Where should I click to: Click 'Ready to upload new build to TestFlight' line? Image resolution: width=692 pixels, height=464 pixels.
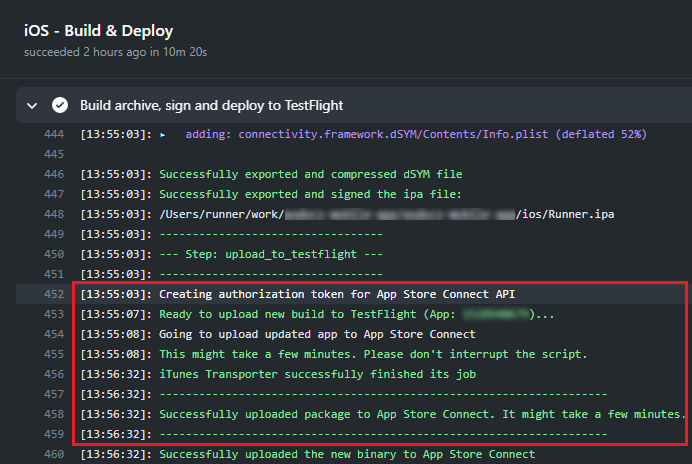356,314
